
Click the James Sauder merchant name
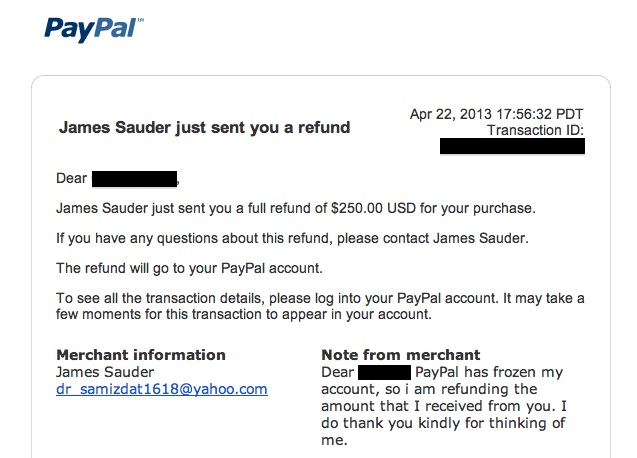click(105, 372)
